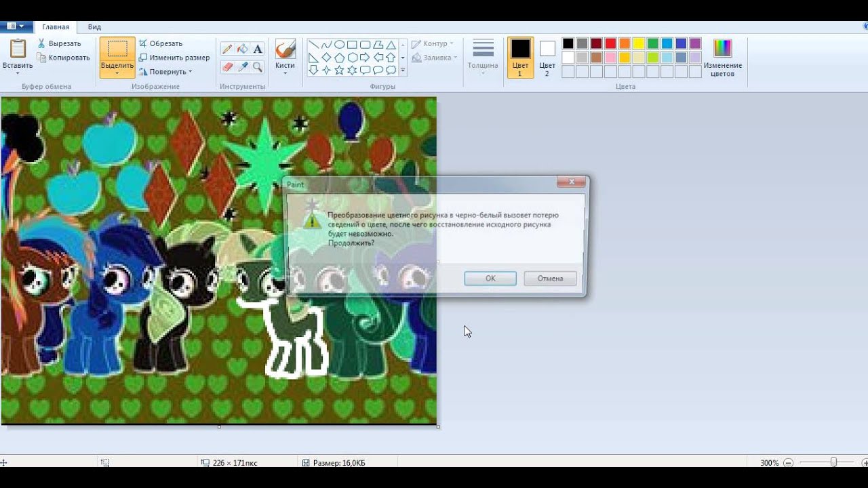Choose the Oval shape

[x=339, y=45]
